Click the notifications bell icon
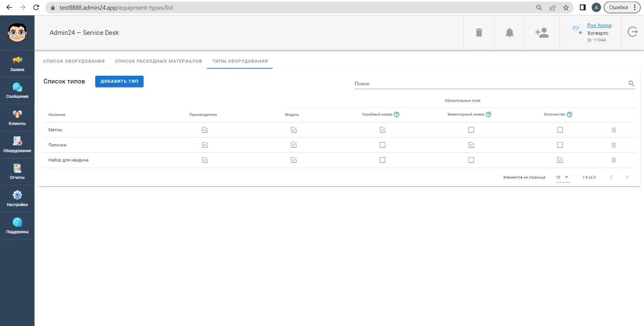Viewport: 644px width, 326px height. [509, 33]
